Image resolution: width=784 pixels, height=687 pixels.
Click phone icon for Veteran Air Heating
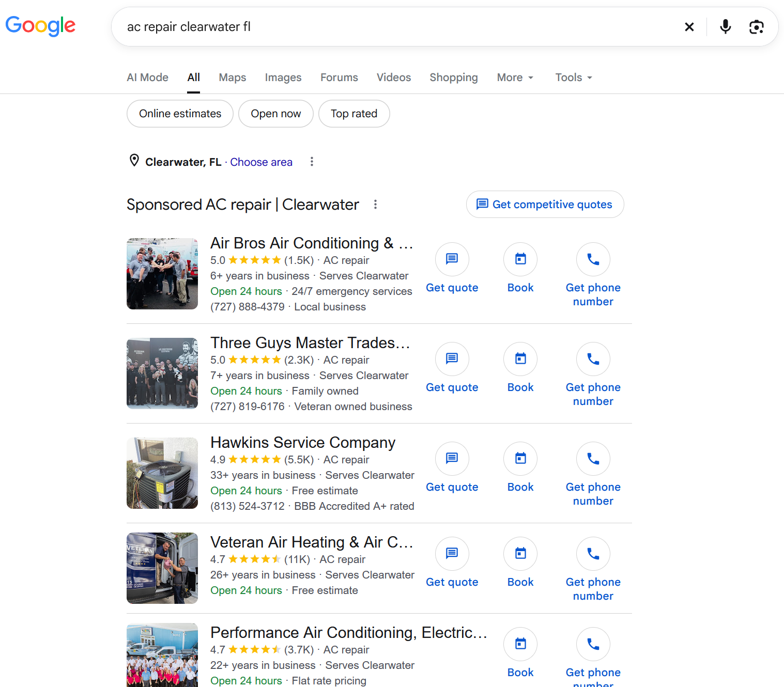tap(593, 553)
